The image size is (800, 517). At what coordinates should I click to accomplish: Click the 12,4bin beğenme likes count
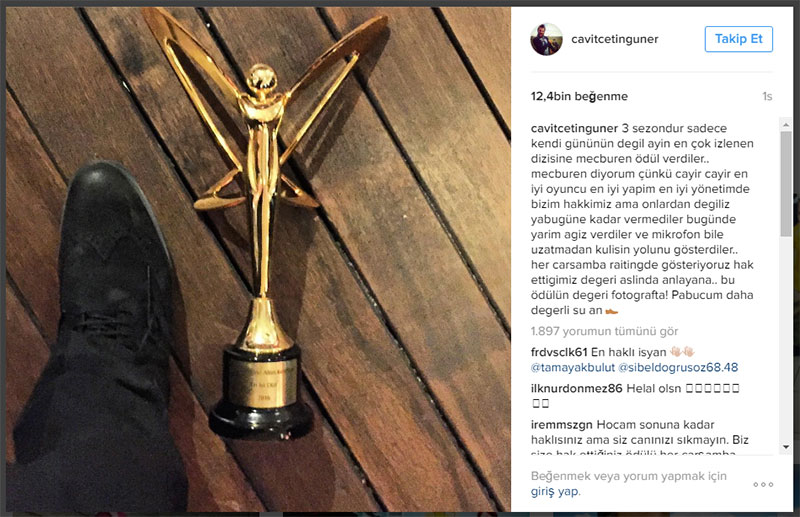tap(579, 96)
